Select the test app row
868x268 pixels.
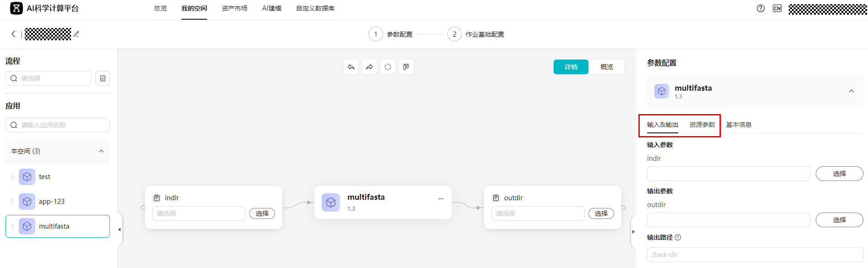coord(58,177)
